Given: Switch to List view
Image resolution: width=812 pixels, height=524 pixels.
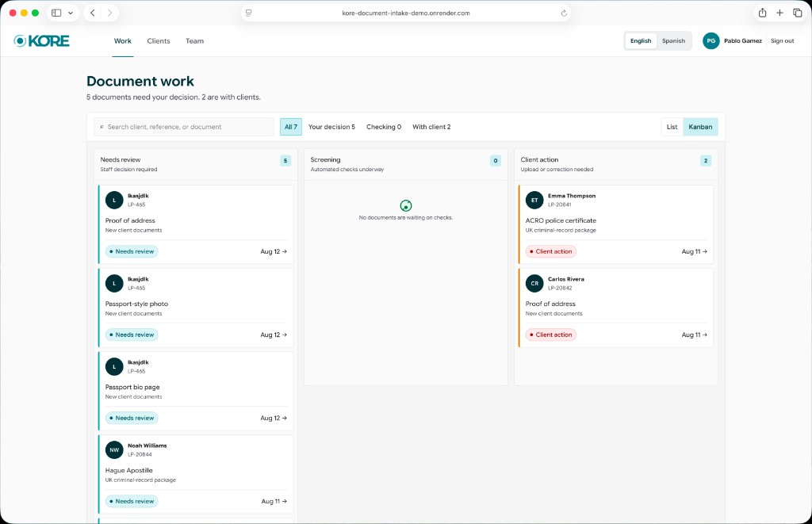Looking at the screenshot, I should (672, 127).
